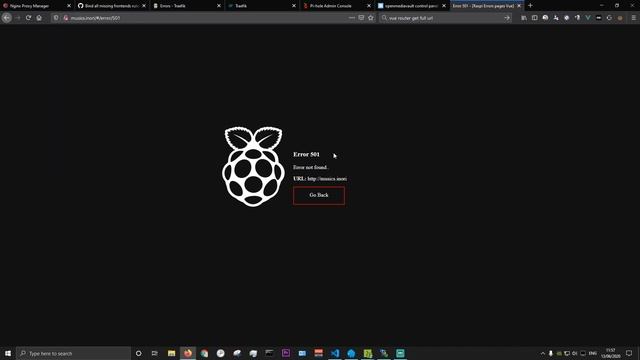Open the Firefox hamburger menu
The image size is (640, 360).
[633, 18]
